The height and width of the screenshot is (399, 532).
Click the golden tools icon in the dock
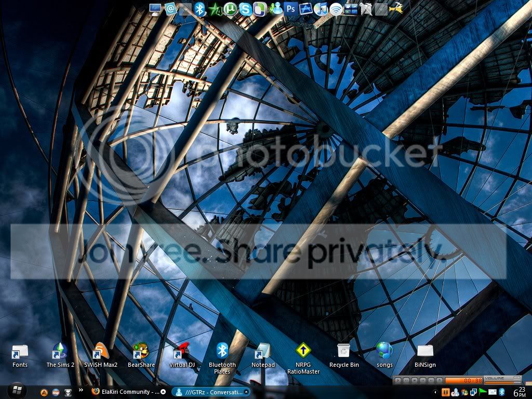(x=395, y=8)
